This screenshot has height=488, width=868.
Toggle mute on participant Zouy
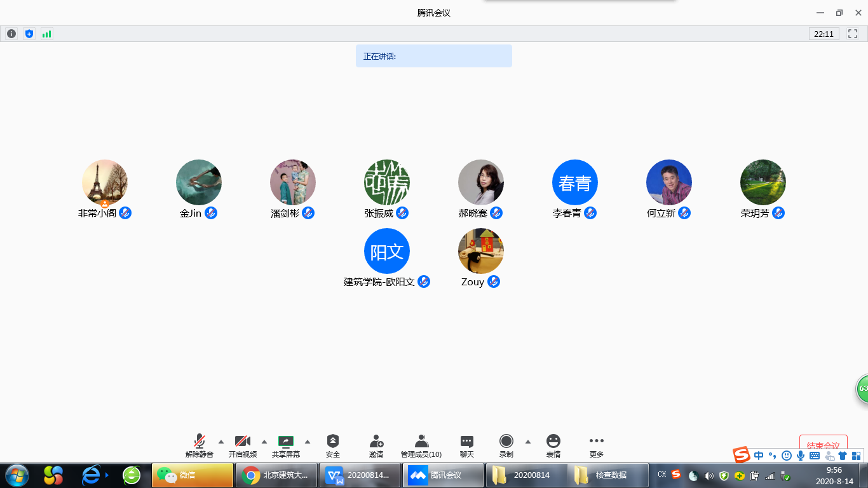(495, 281)
